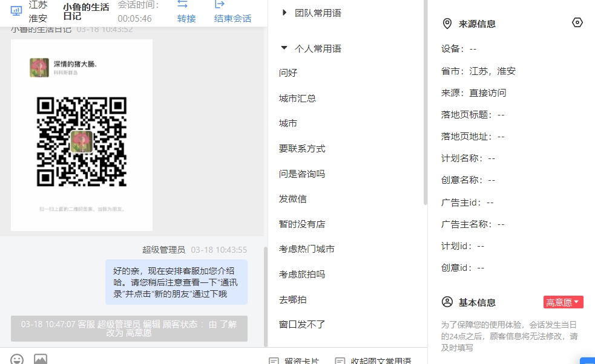The height and width of the screenshot is (364, 595).
Task: Click the 江苏淮安 location label in header
Action: 38,11
